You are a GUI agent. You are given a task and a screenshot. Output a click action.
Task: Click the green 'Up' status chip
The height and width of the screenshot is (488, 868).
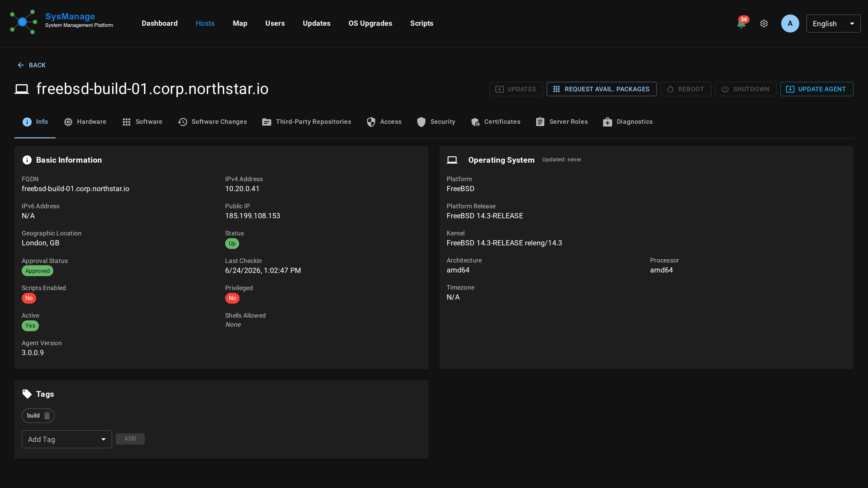[x=232, y=244]
